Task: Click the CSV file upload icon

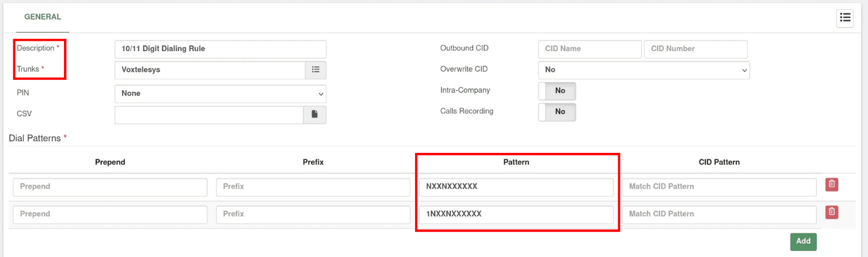Action: coord(315,114)
